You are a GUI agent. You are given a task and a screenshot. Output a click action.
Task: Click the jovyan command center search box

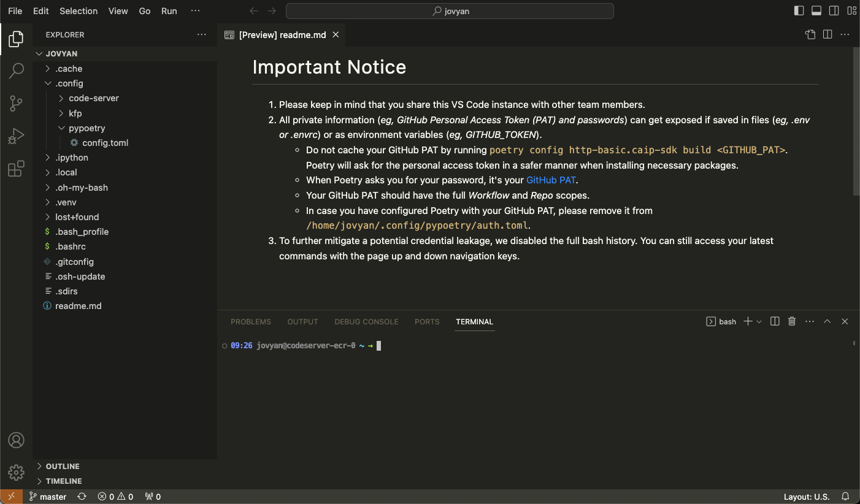tap(450, 11)
